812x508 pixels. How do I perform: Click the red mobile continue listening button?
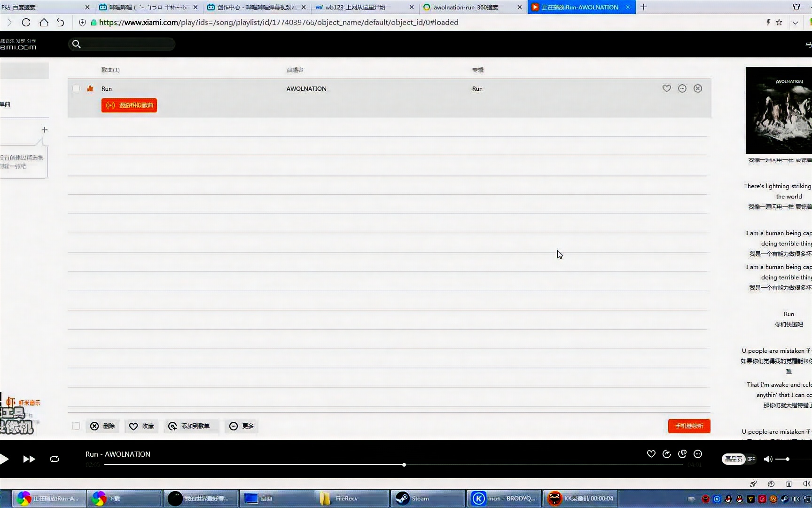click(689, 426)
